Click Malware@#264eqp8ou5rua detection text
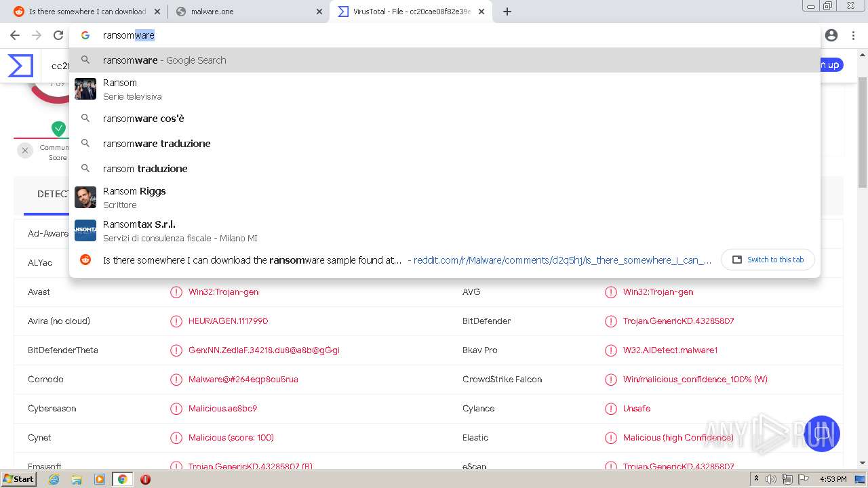Screen dimensions: 868x488 coord(243,380)
